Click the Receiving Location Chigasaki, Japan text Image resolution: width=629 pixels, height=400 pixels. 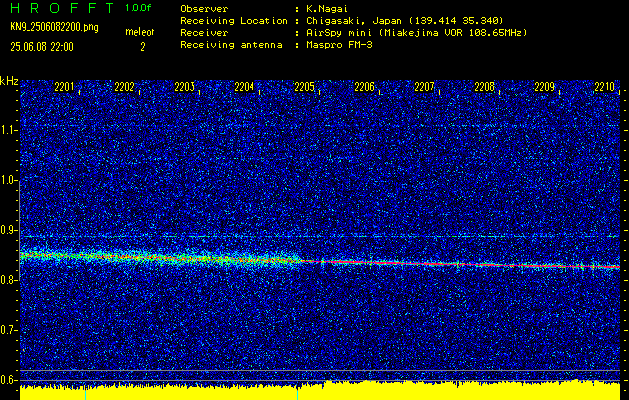404,20
